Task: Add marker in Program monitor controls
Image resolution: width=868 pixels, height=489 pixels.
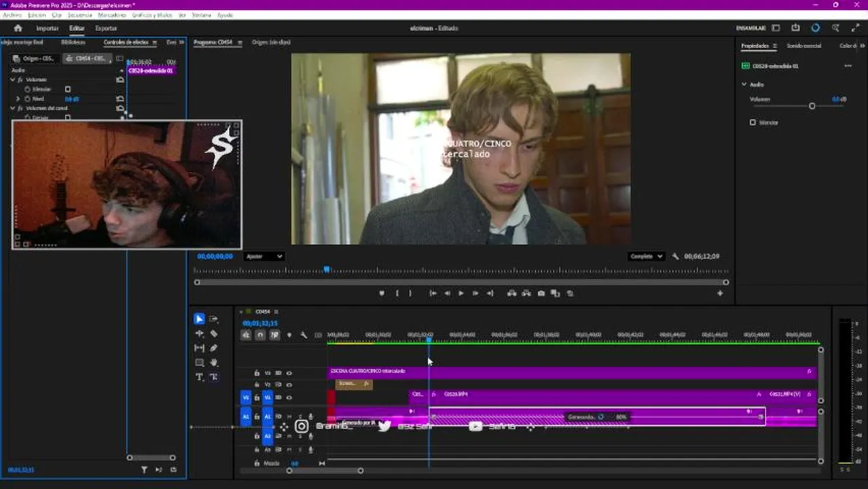Action: pyautogui.click(x=381, y=293)
